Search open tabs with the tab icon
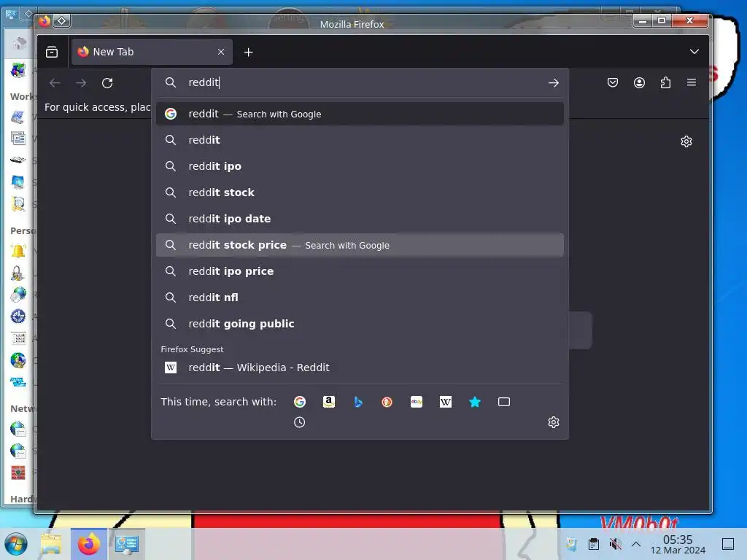The width and height of the screenshot is (747, 560). (x=504, y=402)
